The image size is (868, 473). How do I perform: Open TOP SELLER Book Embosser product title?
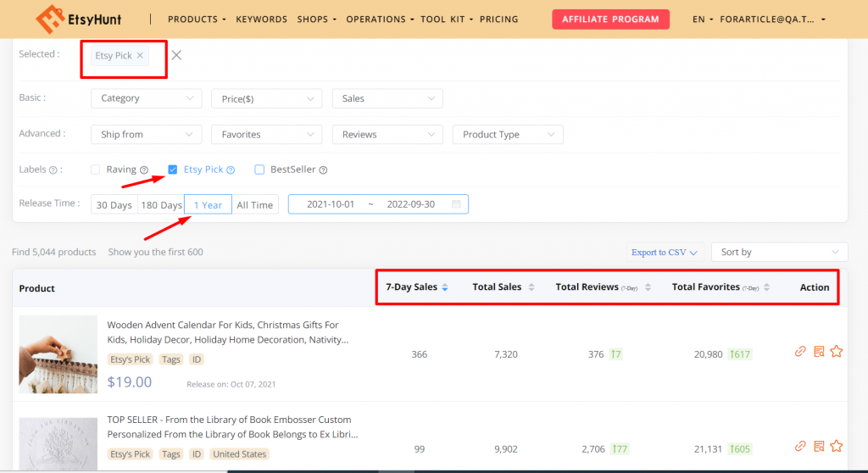click(232, 427)
